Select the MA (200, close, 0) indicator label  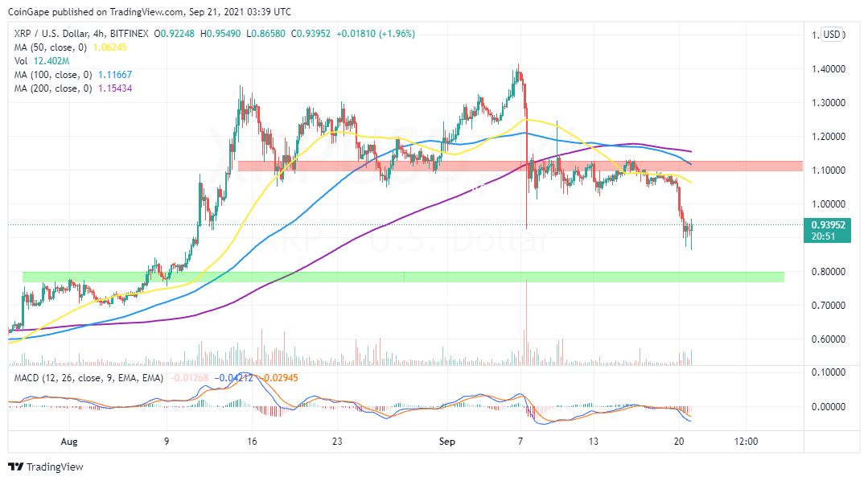click(x=53, y=88)
